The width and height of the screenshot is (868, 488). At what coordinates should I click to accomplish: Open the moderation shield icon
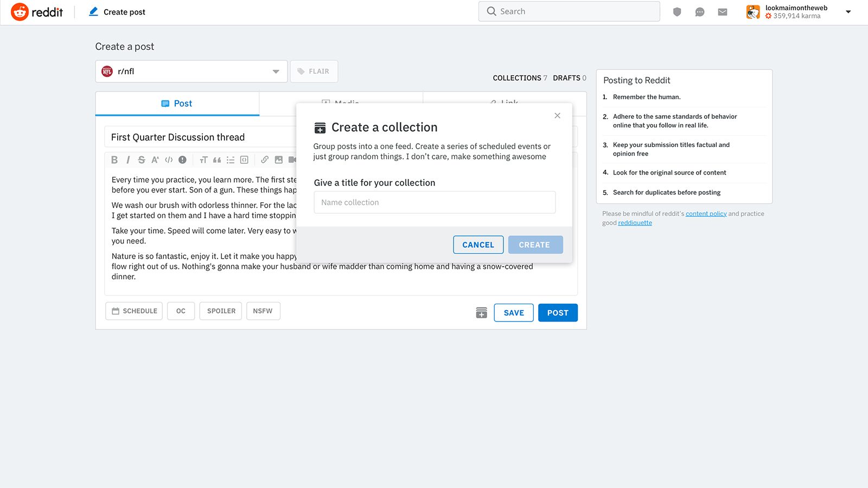677,12
